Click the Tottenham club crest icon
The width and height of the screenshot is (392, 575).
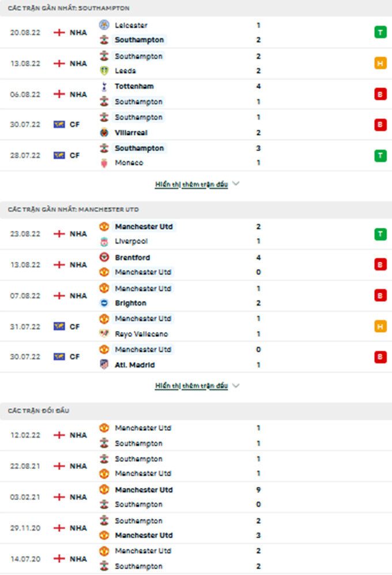pos(104,87)
